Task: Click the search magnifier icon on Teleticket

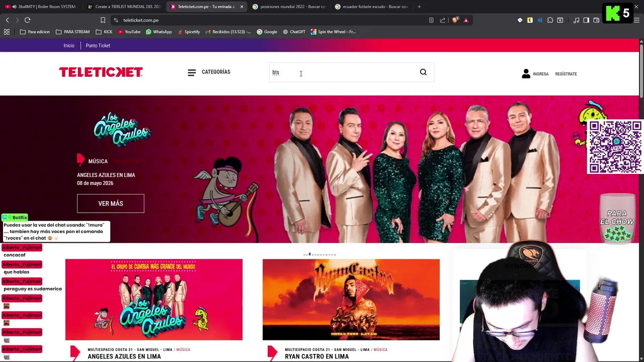Action: (x=423, y=72)
